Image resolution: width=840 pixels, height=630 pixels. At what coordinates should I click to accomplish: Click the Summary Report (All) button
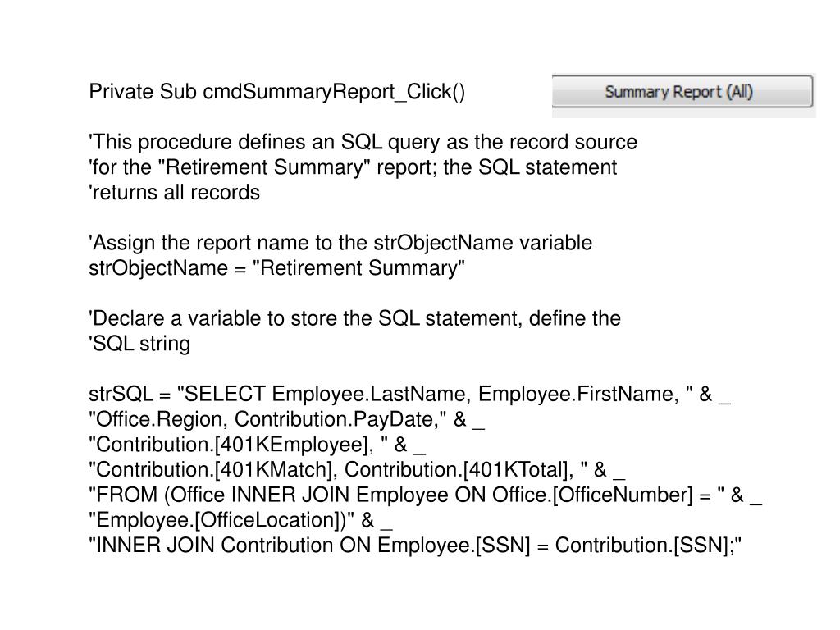tap(682, 92)
